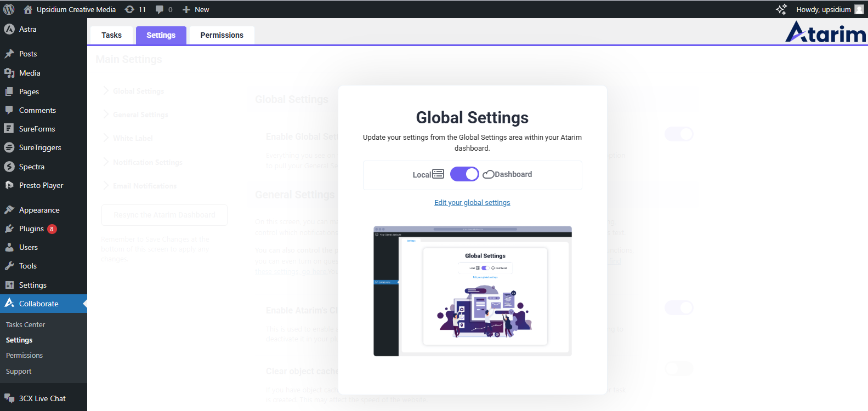This screenshot has height=411, width=868.
Task: Open Settings under Collaborate submenu
Action: [19, 340]
